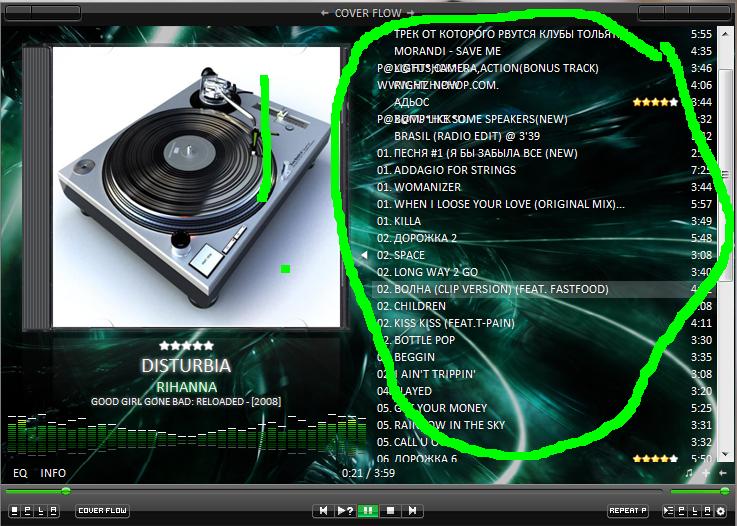Click the 5:55 duration of the first track
Image resolution: width=737 pixels, height=526 pixels.
pos(701,34)
